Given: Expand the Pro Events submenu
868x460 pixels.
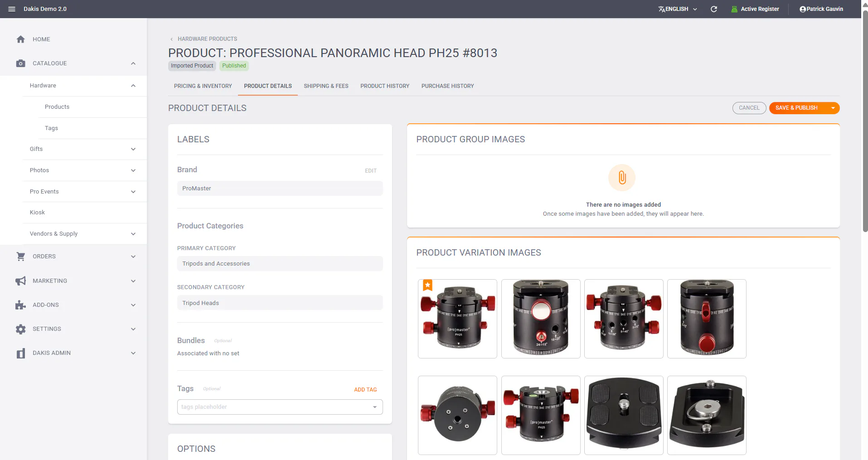Looking at the screenshot, I should pos(133,192).
